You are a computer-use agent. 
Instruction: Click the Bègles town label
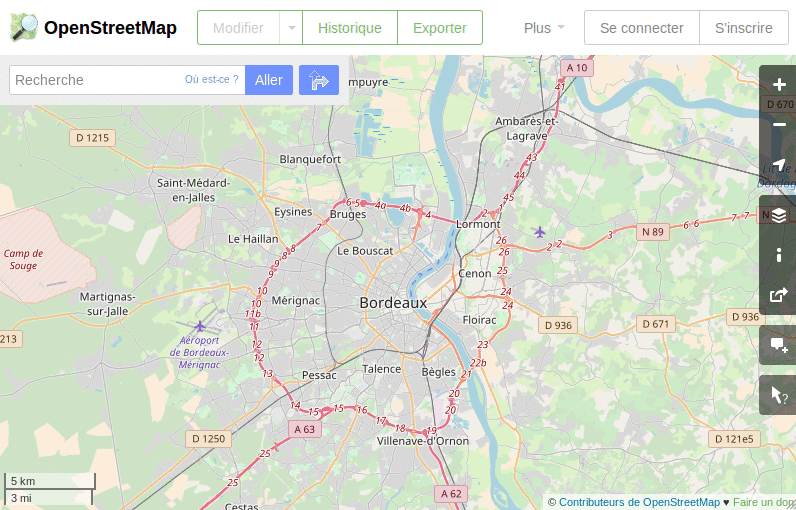[439, 372]
